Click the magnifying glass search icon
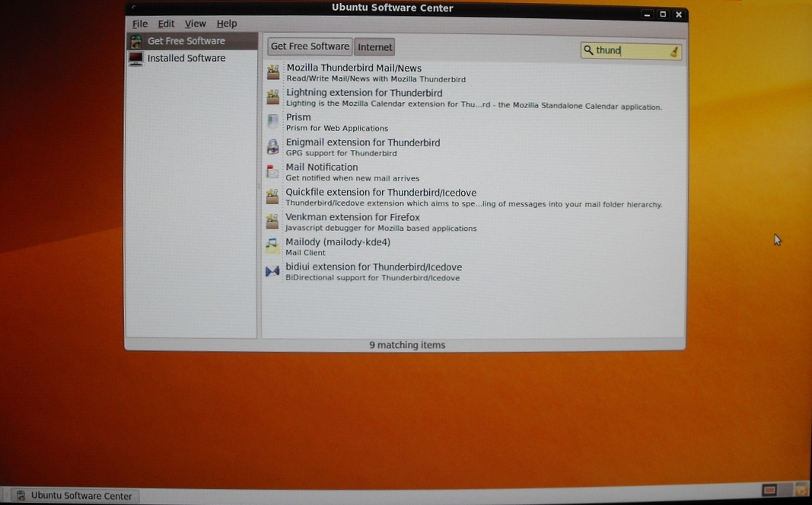The image size is (812, 505). pyautogui.click(x=588, y=50)
